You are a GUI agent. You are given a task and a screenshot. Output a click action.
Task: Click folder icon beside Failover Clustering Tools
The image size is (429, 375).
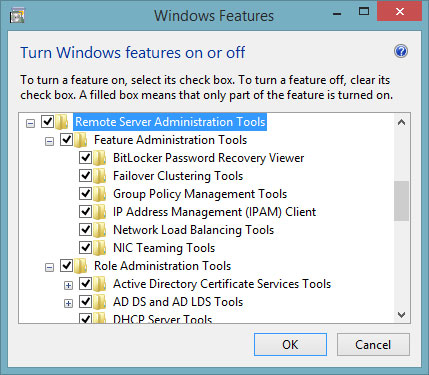[x=99, y=176]
